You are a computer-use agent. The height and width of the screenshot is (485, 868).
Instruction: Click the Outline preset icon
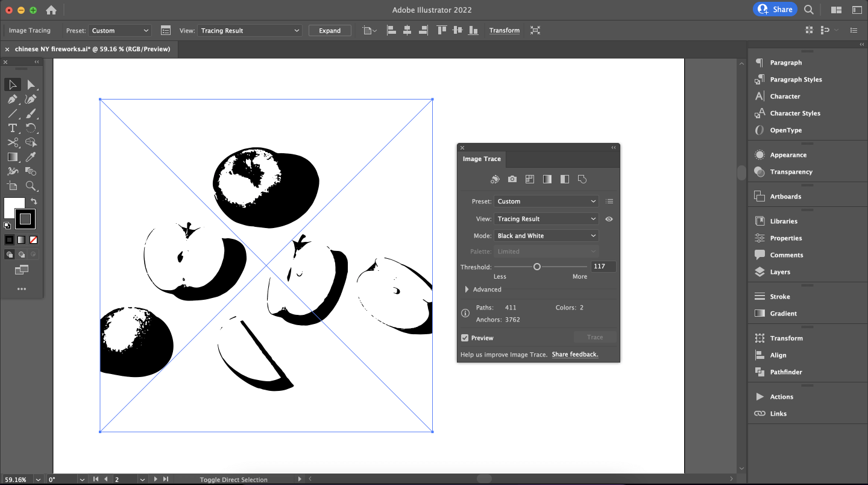coord(582,179)
